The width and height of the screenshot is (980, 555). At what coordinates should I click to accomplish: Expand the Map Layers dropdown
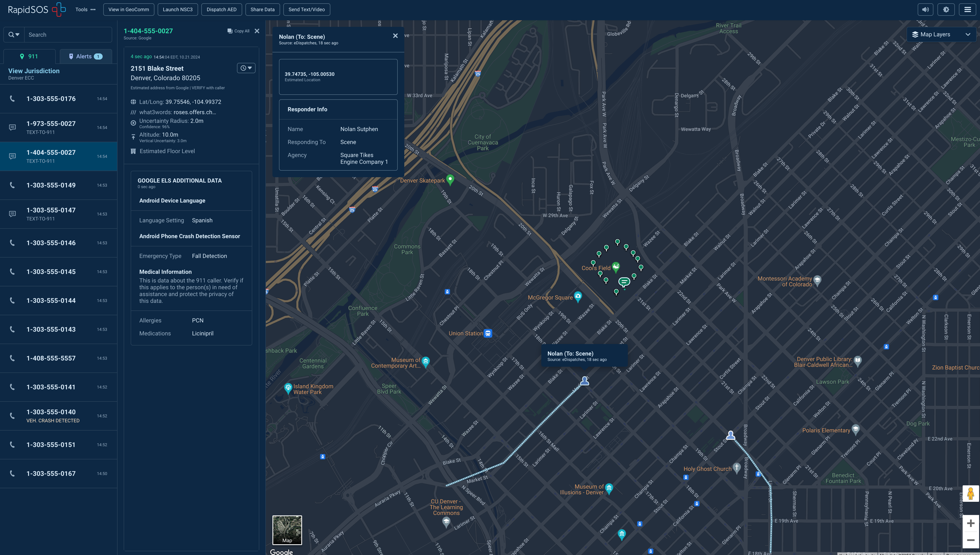(x=941, y=34)
